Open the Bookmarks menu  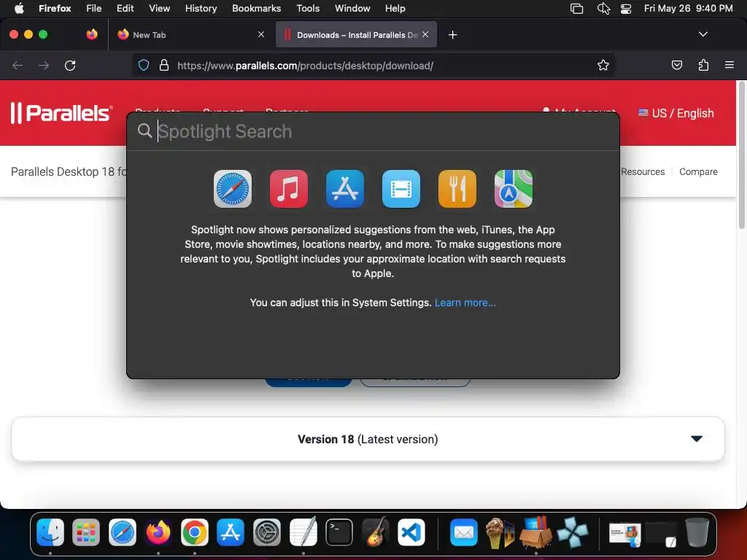click(256, 9)
